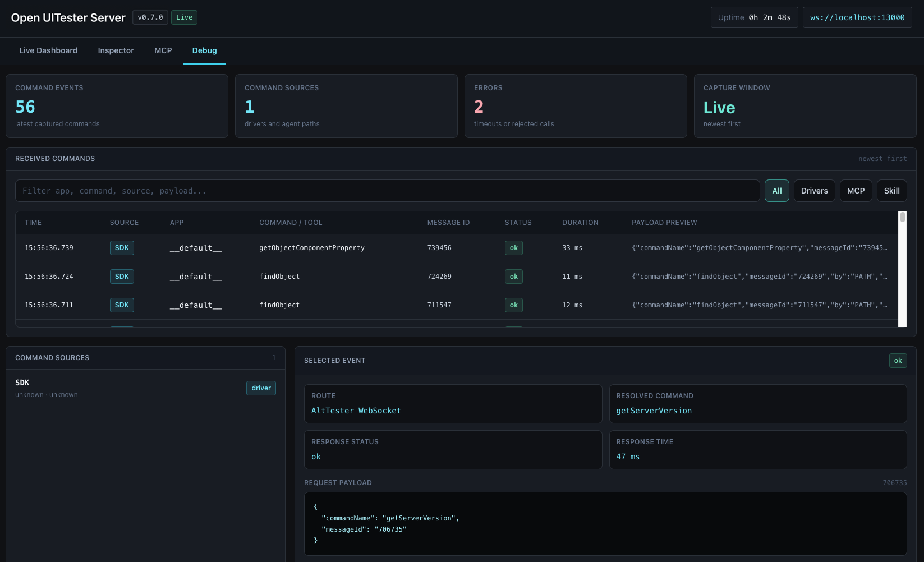Click the ws://localhost:13000 address

(x=857, y=17)
